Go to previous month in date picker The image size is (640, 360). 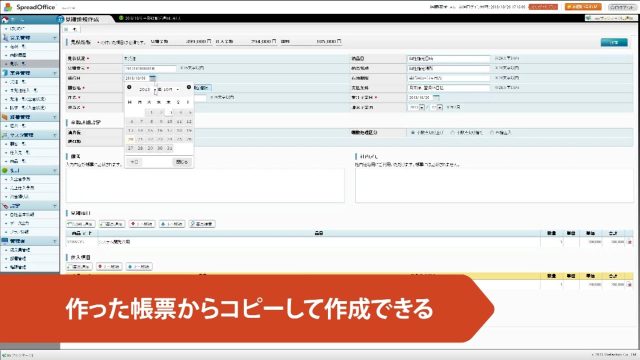129,87
